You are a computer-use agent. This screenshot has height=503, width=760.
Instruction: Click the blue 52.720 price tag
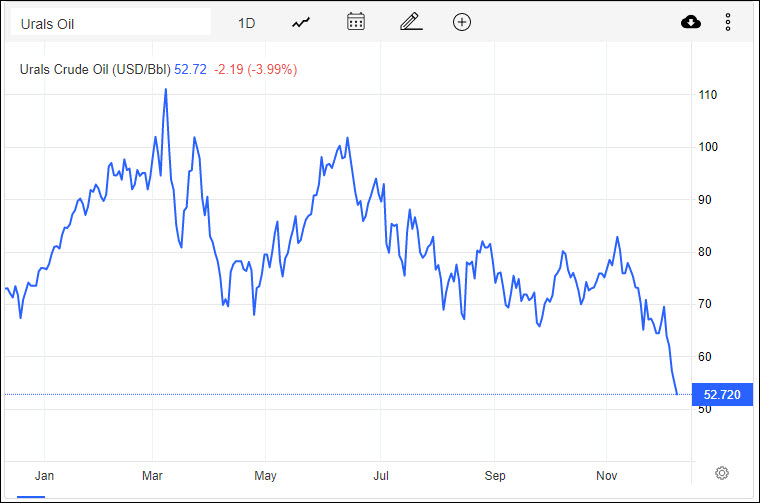click(x=722, y=395)
